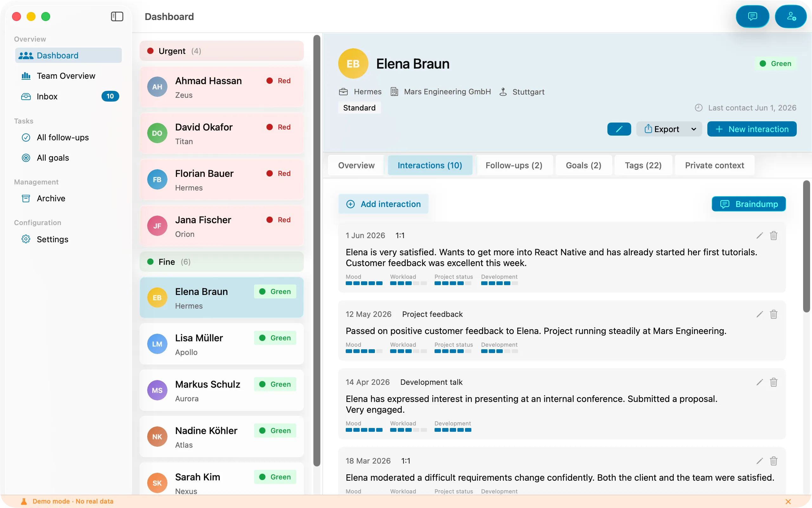Go to Dashboard in the sidebar

point(68,56)
